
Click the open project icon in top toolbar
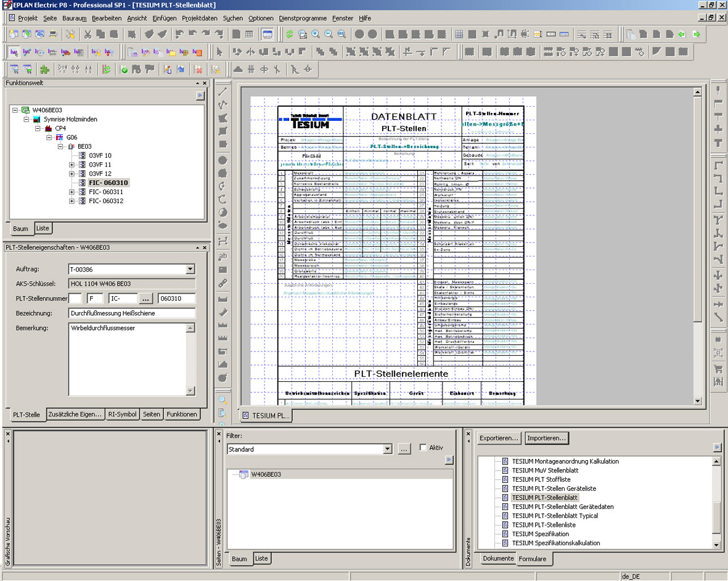(x=27, y=35)
